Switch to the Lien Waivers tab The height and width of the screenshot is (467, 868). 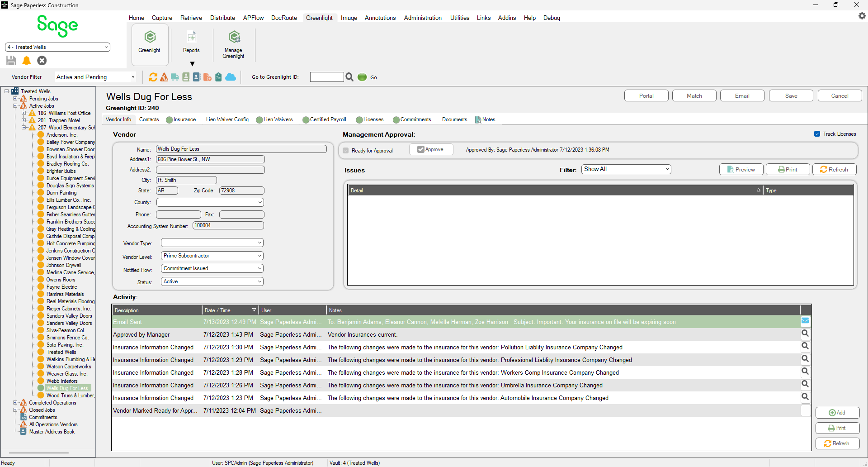[x=274, y=119]
